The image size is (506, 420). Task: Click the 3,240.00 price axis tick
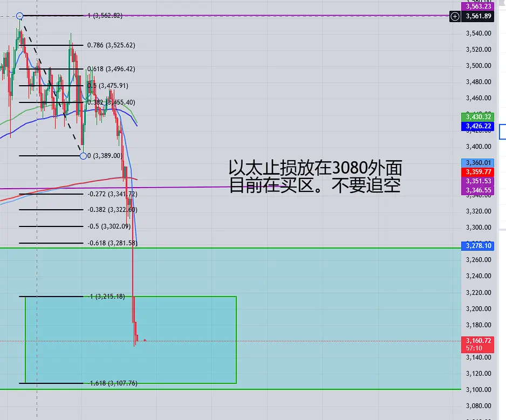pos(478,276)
